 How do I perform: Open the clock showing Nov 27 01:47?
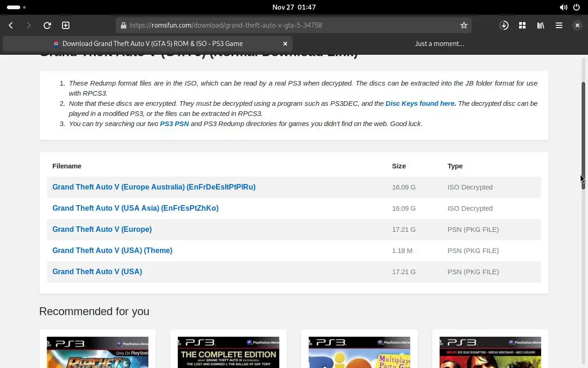coord(294,7)
